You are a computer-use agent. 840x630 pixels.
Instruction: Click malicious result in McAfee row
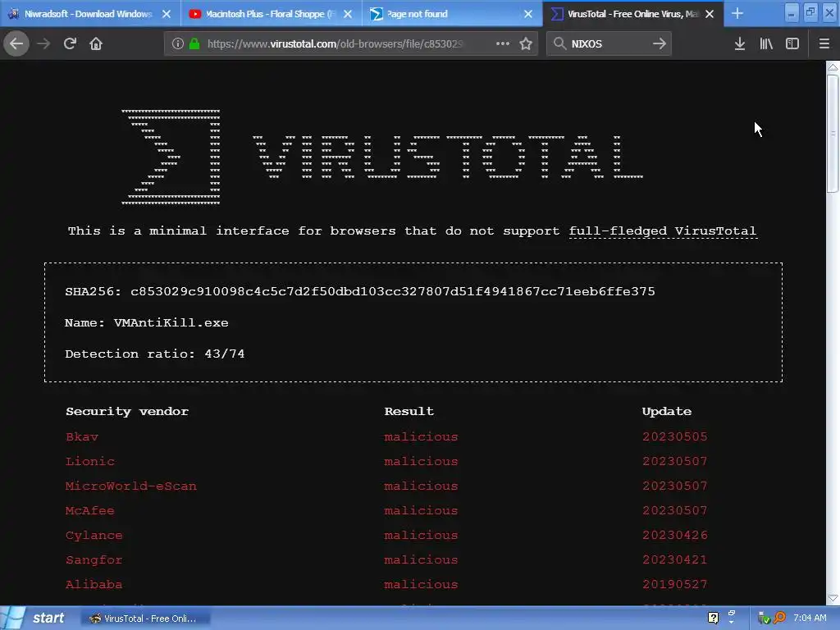tap(421, 510)
